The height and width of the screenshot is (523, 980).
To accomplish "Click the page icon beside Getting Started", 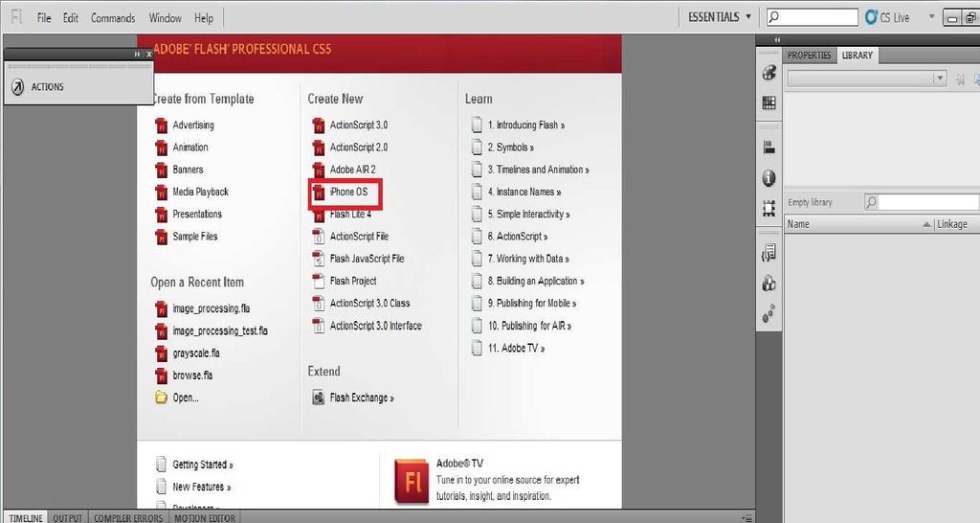I will 161,465.
